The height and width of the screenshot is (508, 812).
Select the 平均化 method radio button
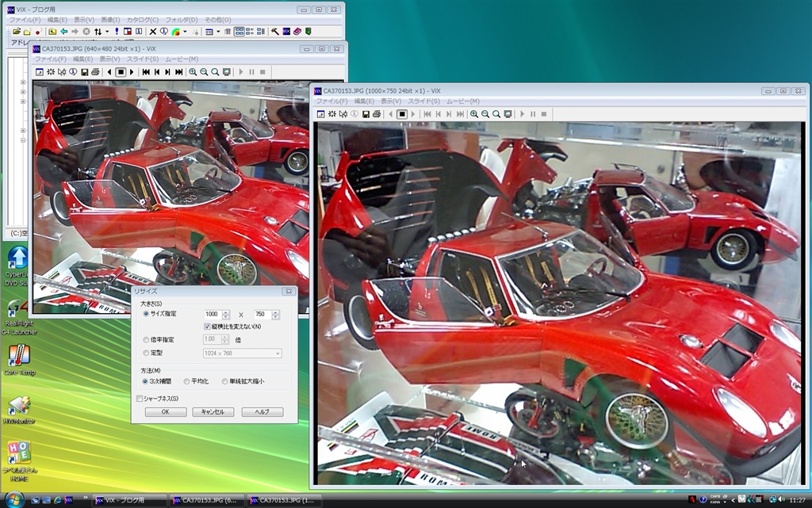pyautogui.click(x=187, y=381)
